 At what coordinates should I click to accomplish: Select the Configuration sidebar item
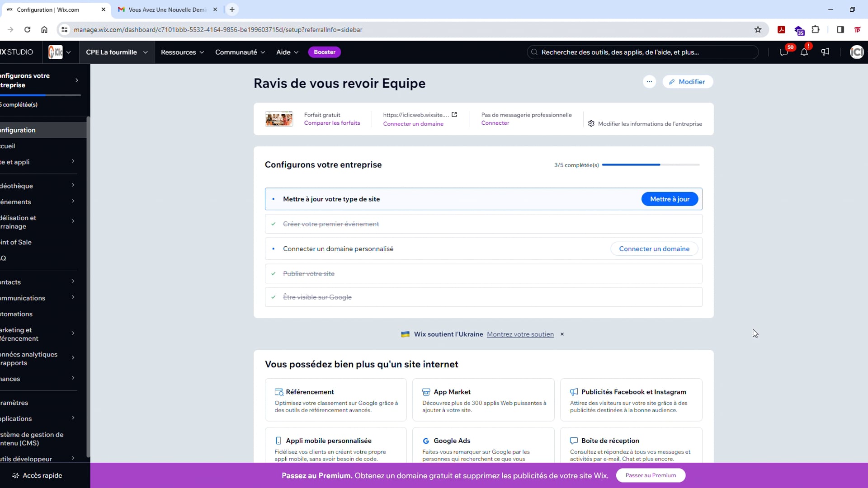point(43,130)
